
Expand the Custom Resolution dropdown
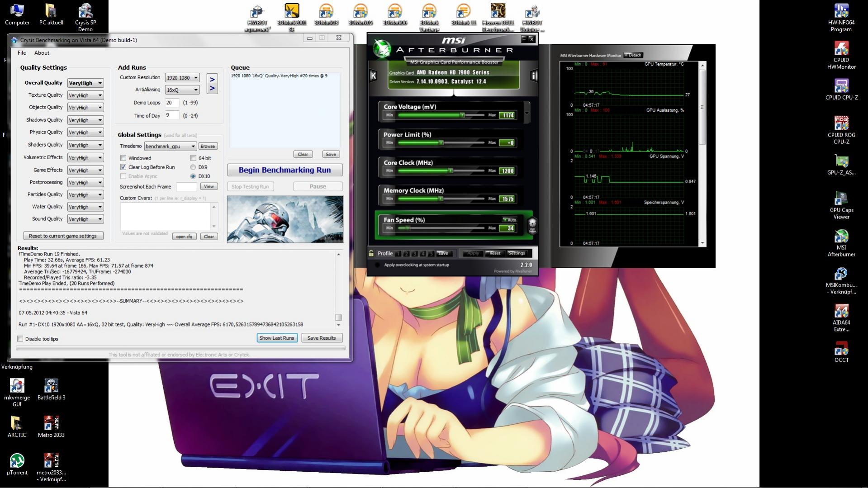[182, 78]
